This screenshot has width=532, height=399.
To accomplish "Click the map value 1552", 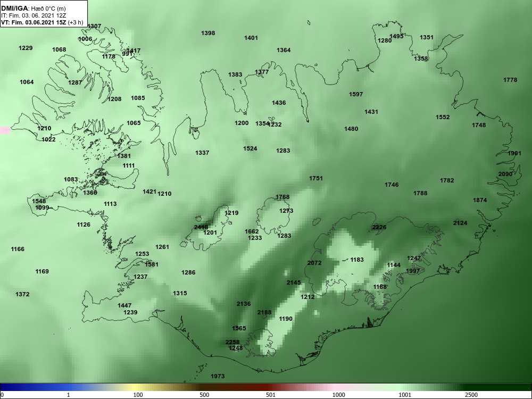I will (x=443, y=118).
